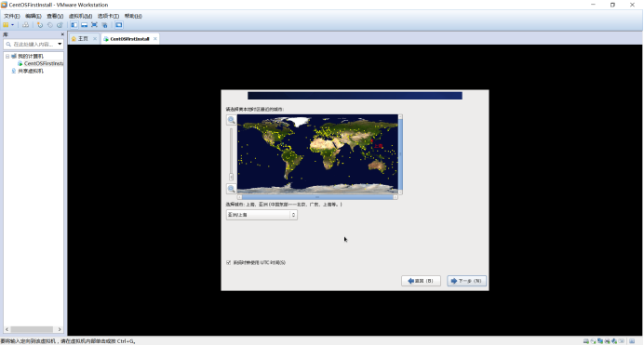Open the 选项卡(T) menu
Viewport: 644px width, 345px height.
(x=108, y=16)
